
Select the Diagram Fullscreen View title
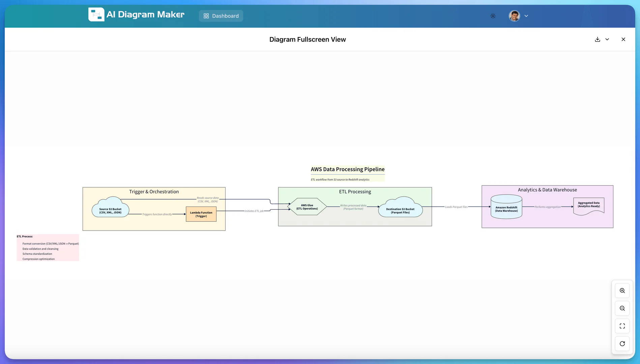[307, 39]
